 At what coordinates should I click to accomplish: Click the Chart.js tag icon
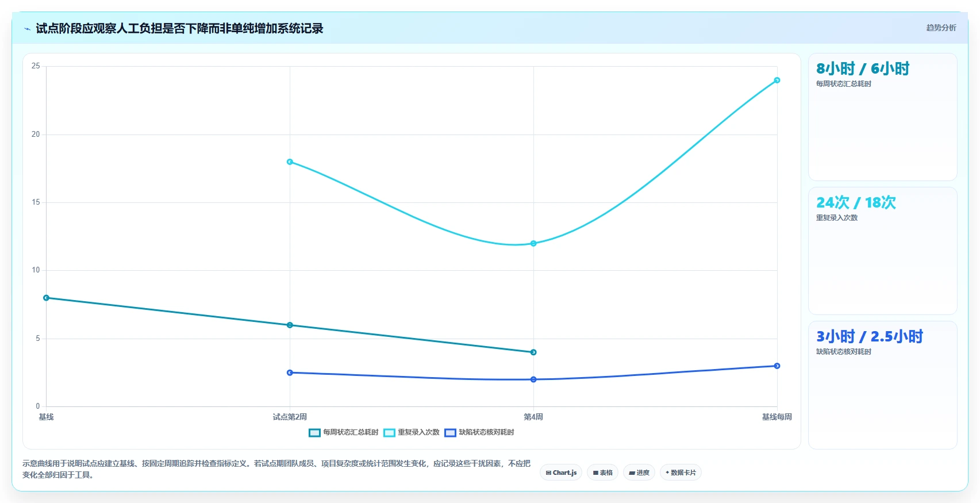pos(548,473)
